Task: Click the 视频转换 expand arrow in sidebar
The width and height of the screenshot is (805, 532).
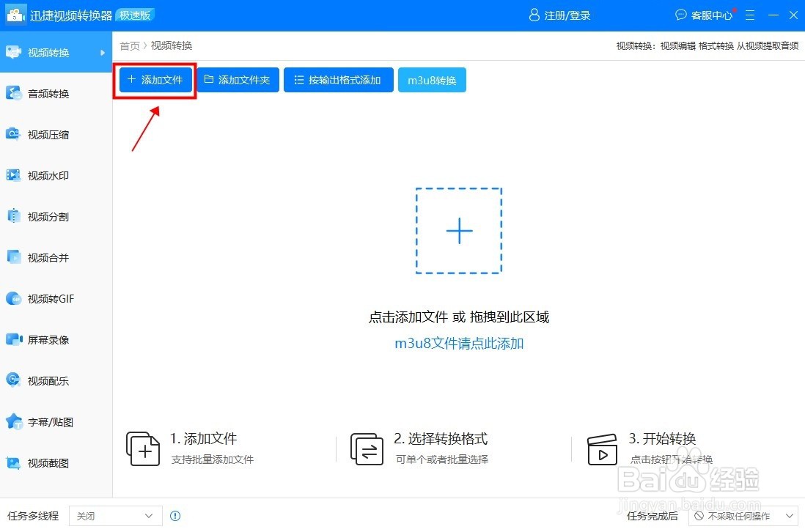Action: point(103,52)
